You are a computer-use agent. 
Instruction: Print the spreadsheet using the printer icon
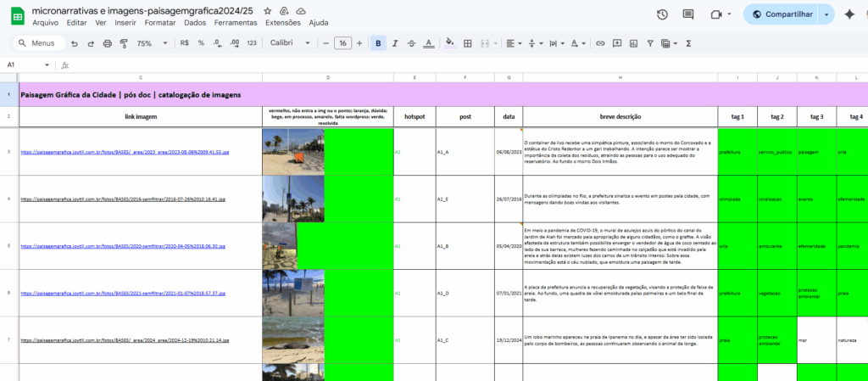(108, 43)
